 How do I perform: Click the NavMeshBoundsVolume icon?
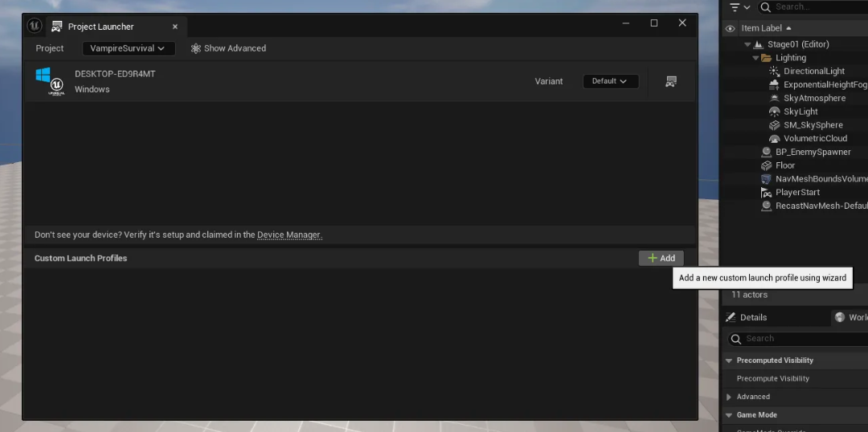click(x=766, y=179)
